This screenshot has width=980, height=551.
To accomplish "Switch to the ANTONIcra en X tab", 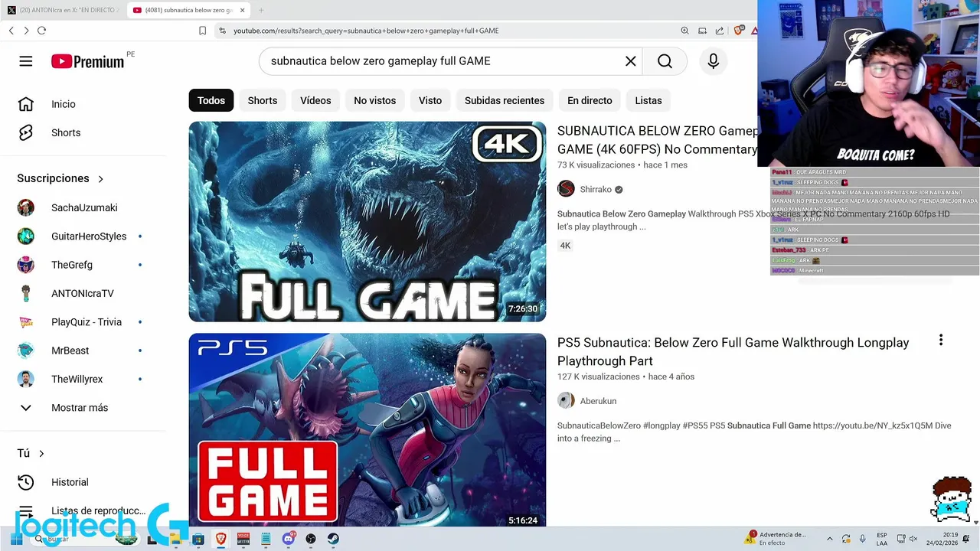I will click(x=63, y=10).
